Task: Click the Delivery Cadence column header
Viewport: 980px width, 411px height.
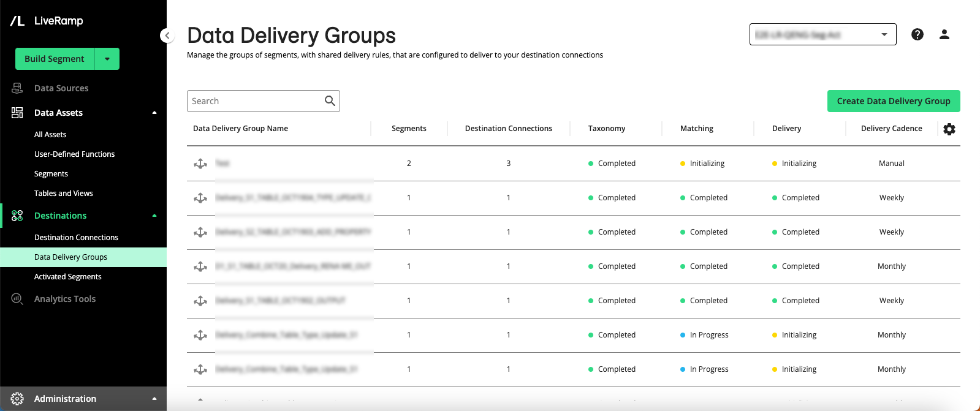Action: click(x=892, y=129)
